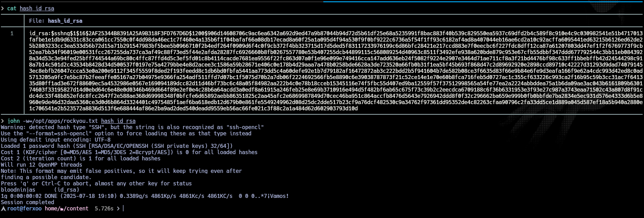
Task: Click the chevron after the 5.726s duration
Action: (118, 209)
